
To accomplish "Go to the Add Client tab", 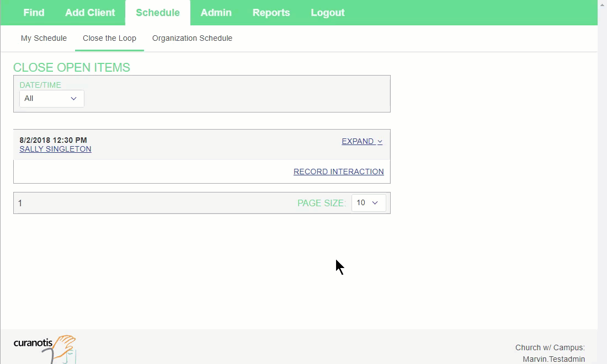I will click(90, 13).
